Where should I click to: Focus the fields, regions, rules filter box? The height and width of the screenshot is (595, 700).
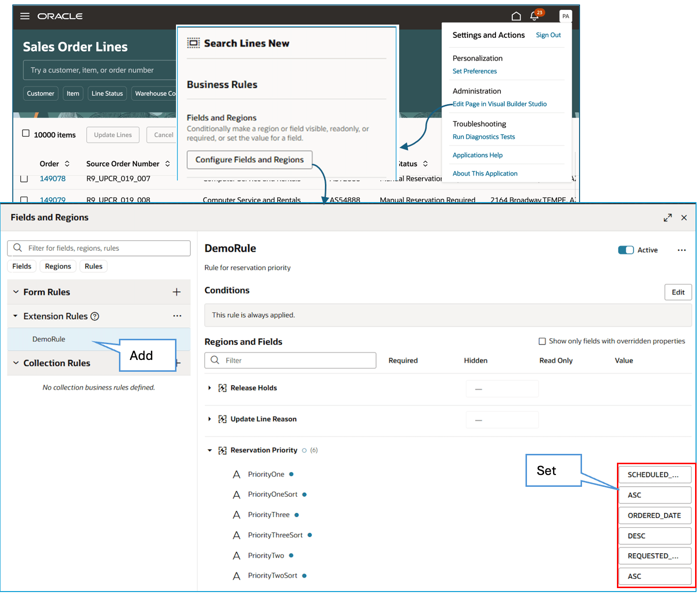click(x=99, y=248)
